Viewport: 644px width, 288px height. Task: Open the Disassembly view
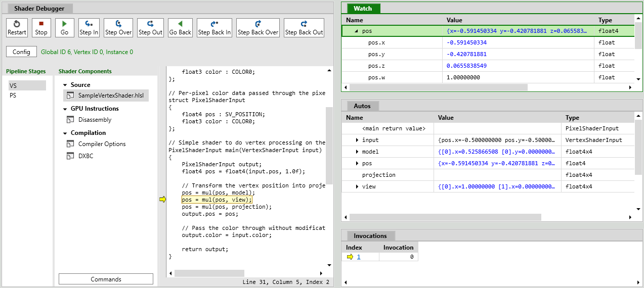pos(95,120)
